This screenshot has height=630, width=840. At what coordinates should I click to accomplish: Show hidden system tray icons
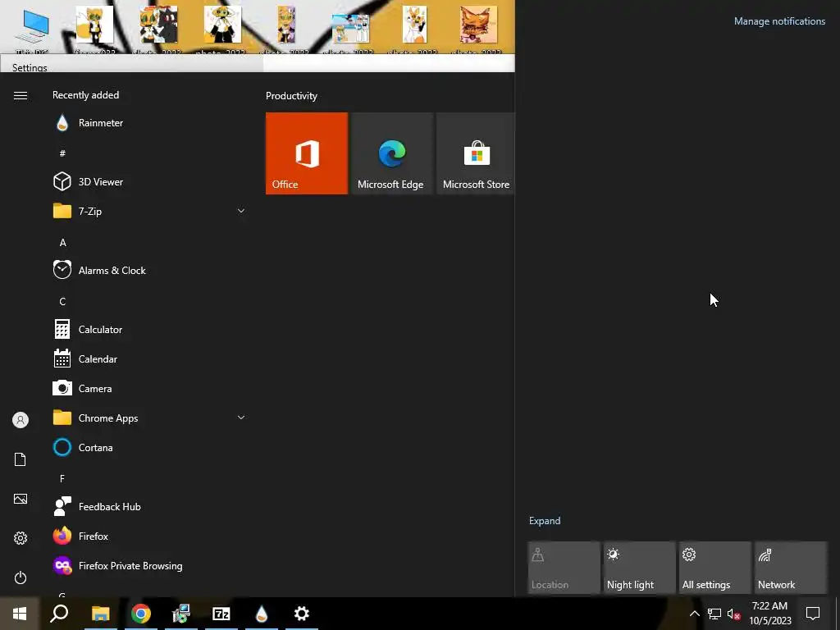click(x=694, y=614)
